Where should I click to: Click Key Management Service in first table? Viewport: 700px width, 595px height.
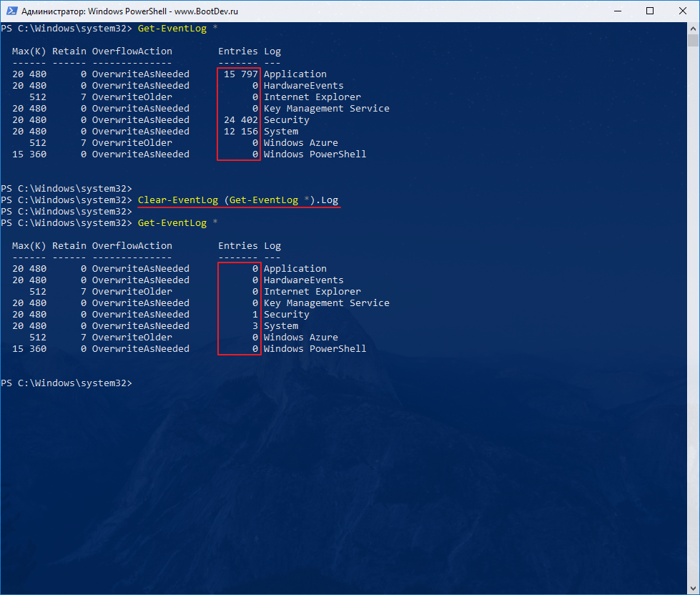coord(326,109)
